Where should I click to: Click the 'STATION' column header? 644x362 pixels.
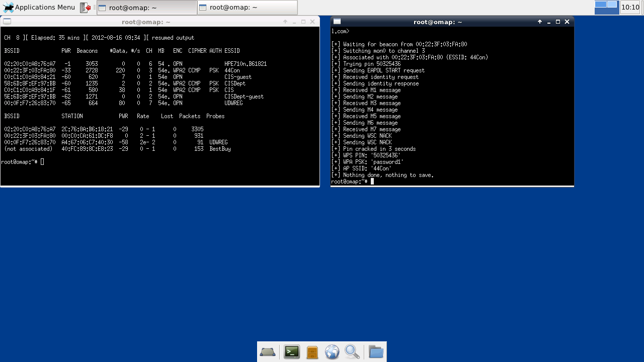click(72, 116)
